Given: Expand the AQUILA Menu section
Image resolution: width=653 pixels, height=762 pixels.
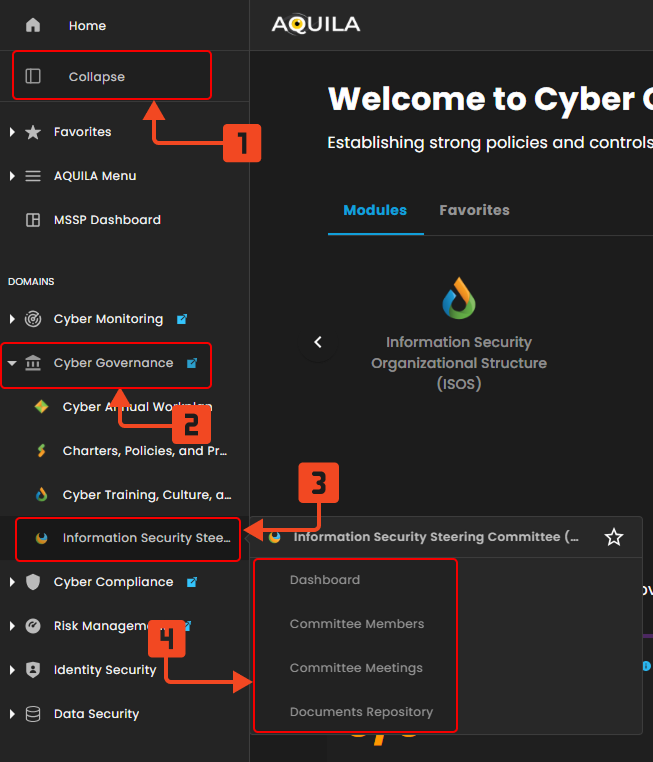Looking at the screenshot, I should coord(12,176).
